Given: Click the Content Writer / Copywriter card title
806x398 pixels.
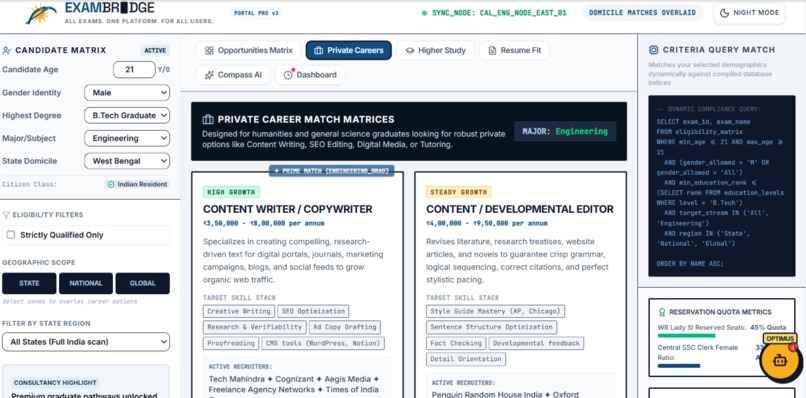Looking at the screenshot, I should tap(287, 209).
